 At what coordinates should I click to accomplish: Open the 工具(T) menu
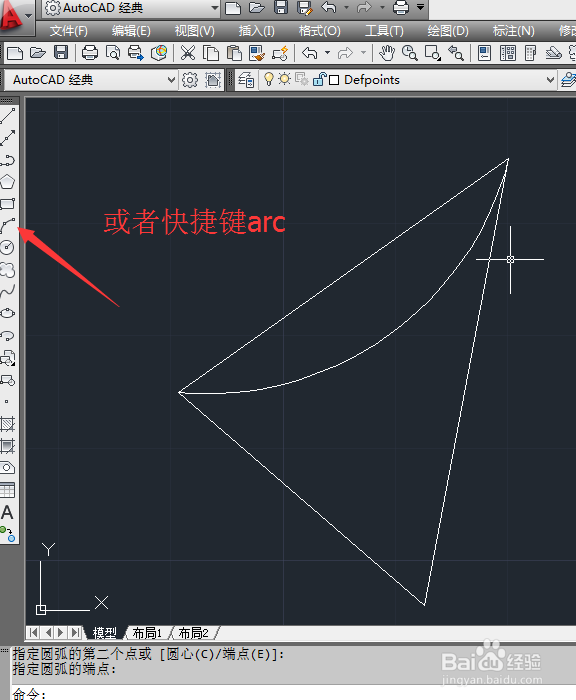(x=384, y=31)
